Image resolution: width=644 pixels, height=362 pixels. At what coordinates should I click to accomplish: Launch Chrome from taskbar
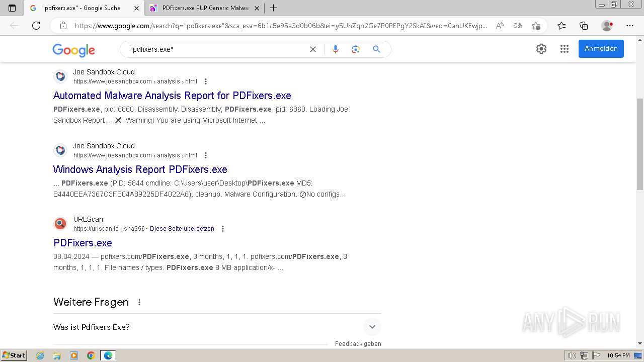[91, 355]
